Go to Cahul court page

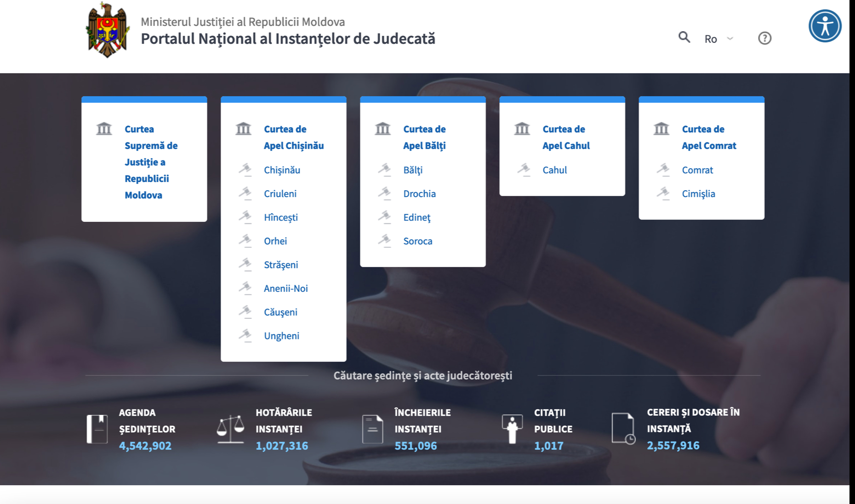[554, 170]
